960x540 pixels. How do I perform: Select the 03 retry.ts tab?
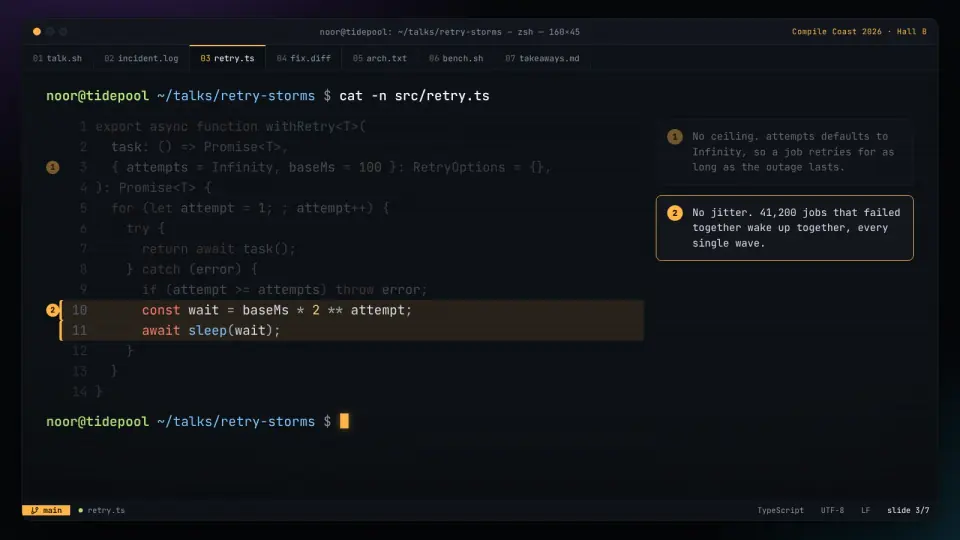point(227,58)
